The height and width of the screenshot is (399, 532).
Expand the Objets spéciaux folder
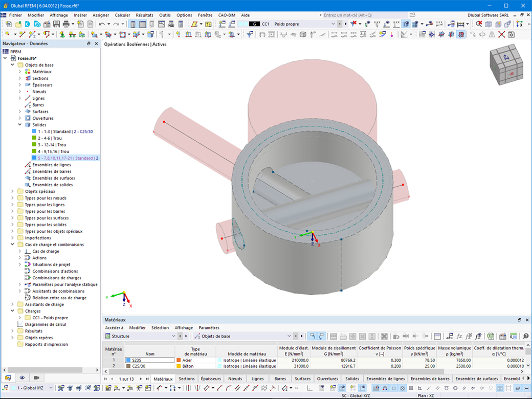click(12, 191)
